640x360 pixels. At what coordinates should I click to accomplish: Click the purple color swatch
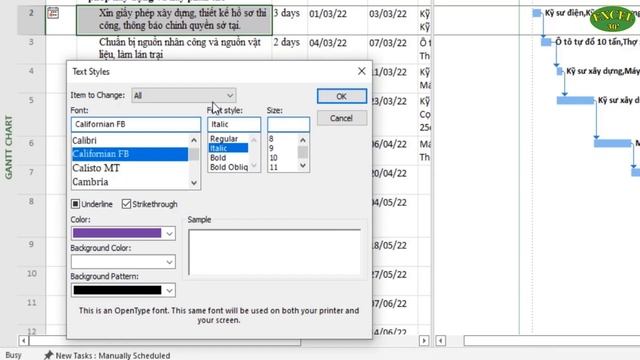pyautogui.click(x=117, y=233)
